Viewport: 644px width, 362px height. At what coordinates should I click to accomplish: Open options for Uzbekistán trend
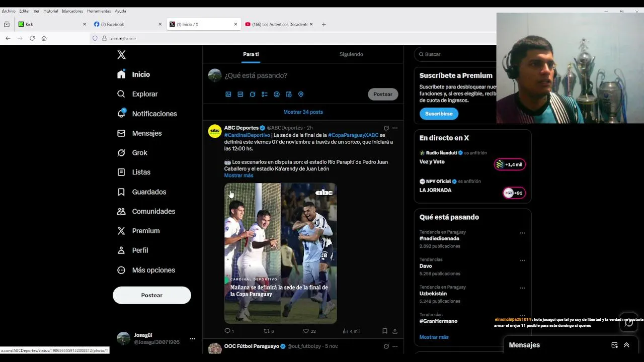522,288
